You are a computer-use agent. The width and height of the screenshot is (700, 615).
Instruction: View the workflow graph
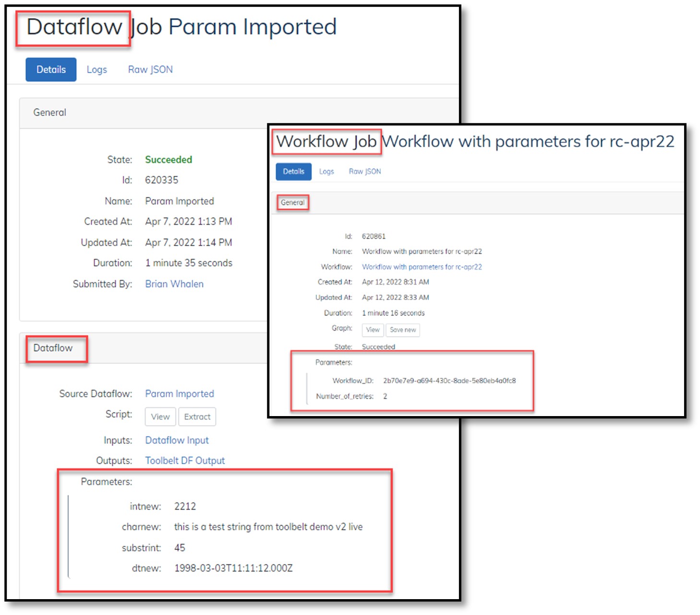pyautogui.click(x=372, y=330)
